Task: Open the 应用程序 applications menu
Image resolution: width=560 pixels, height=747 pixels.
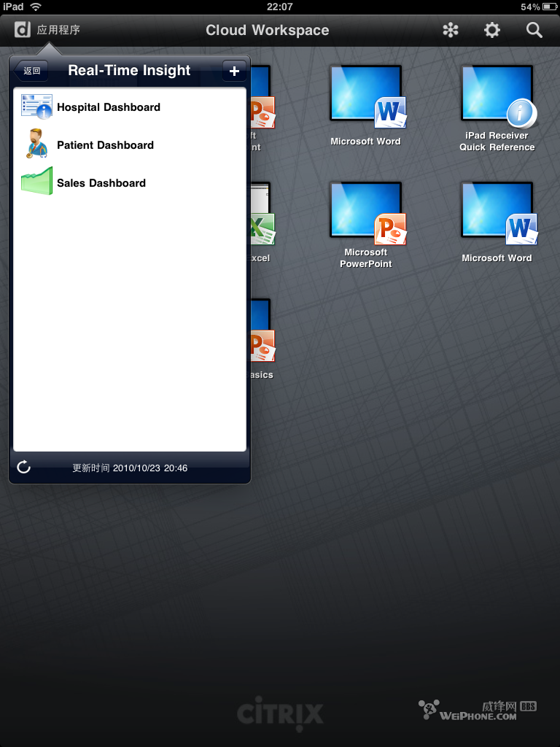Action: [x=48, y=30]
